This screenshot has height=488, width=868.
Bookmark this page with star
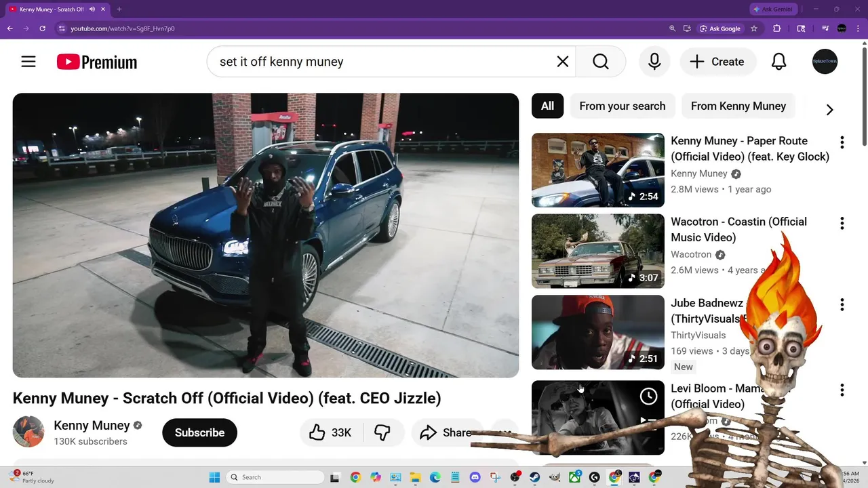[754, 28]
